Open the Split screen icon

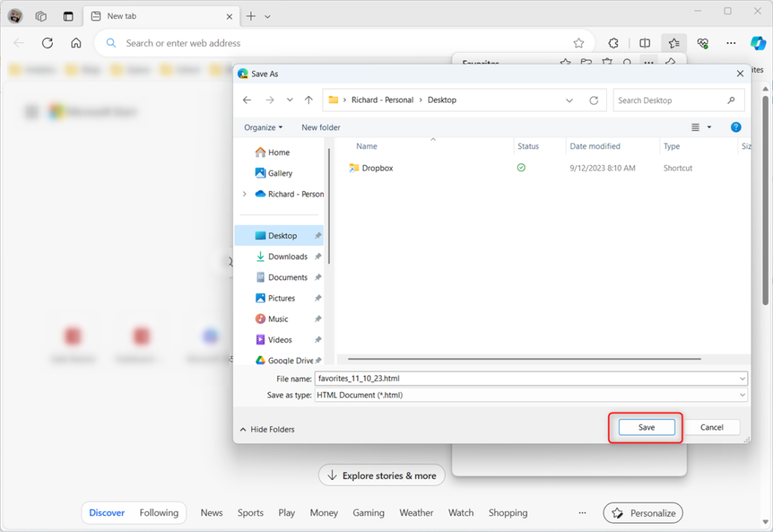click(645, 43)
